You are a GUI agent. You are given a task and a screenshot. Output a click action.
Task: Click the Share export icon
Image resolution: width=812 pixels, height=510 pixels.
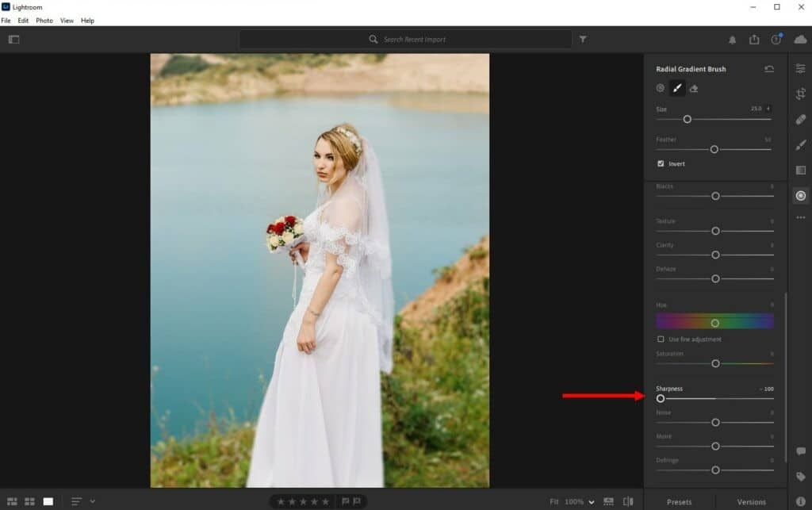point(754,40)
